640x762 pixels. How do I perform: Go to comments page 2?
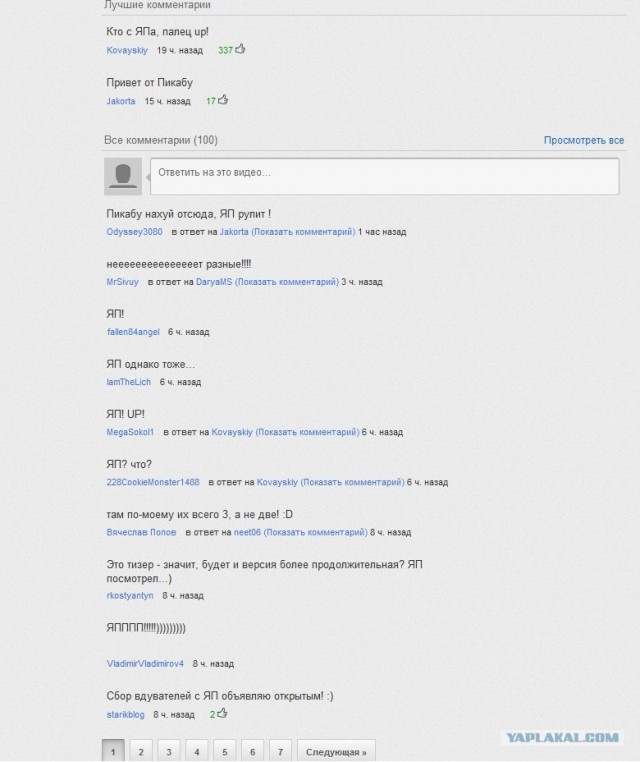(141, 751)
